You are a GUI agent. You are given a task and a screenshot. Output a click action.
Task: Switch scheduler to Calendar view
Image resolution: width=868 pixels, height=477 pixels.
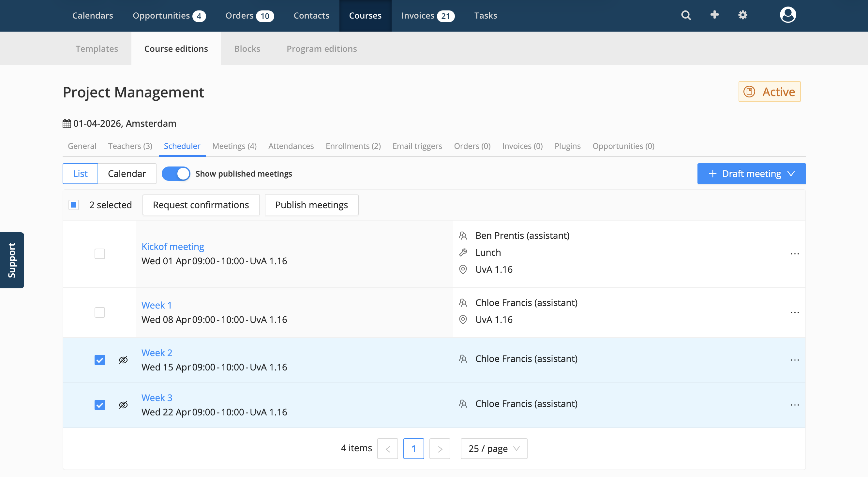click(127, 174)
